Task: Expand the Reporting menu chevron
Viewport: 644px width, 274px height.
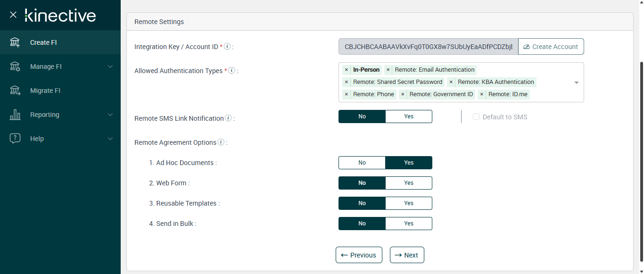Action: [x=110, y=115]
